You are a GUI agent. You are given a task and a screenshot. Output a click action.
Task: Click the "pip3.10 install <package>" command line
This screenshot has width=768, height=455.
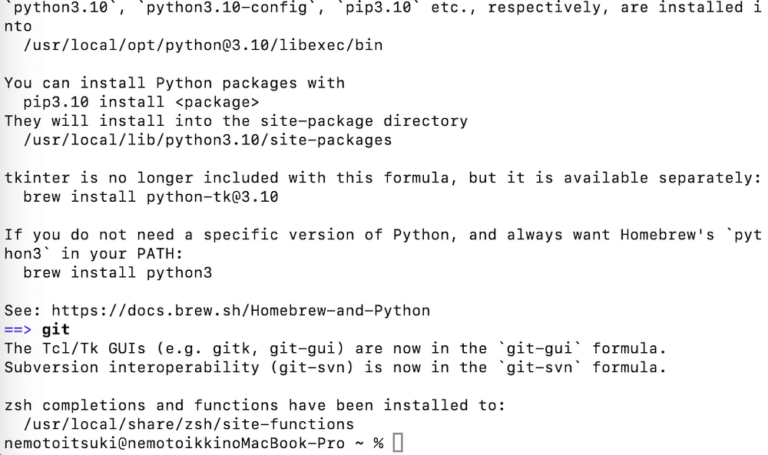(140, 102)
